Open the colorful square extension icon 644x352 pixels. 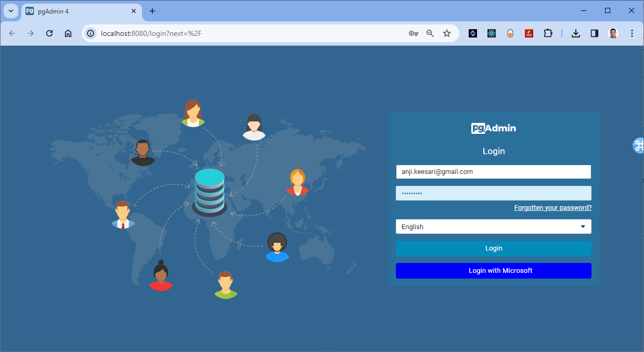473,33
